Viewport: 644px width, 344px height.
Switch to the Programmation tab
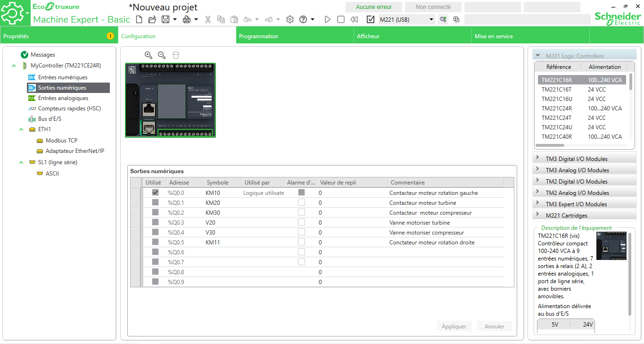(x=258, y=36)
